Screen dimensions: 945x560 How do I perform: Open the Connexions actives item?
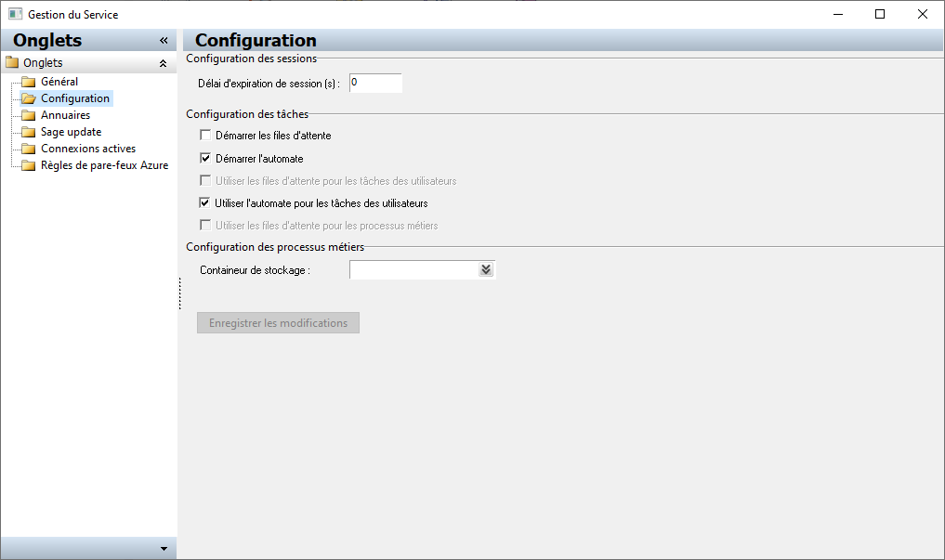coord(88,149)
